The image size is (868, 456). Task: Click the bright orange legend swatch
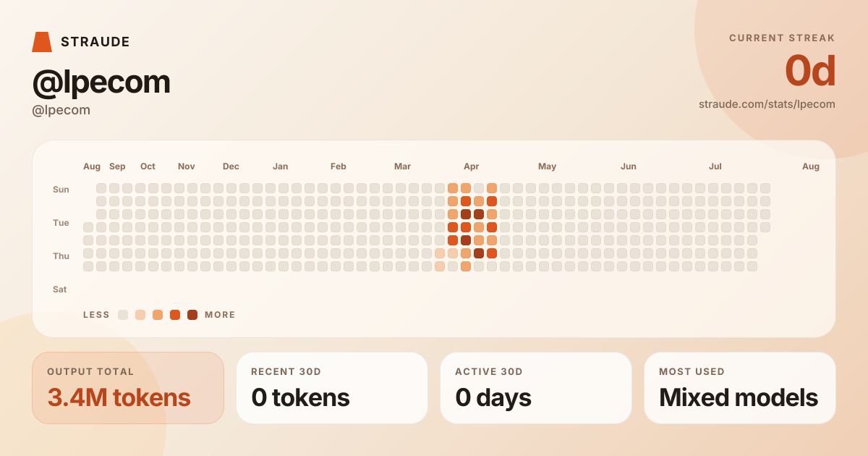(175, 315)
